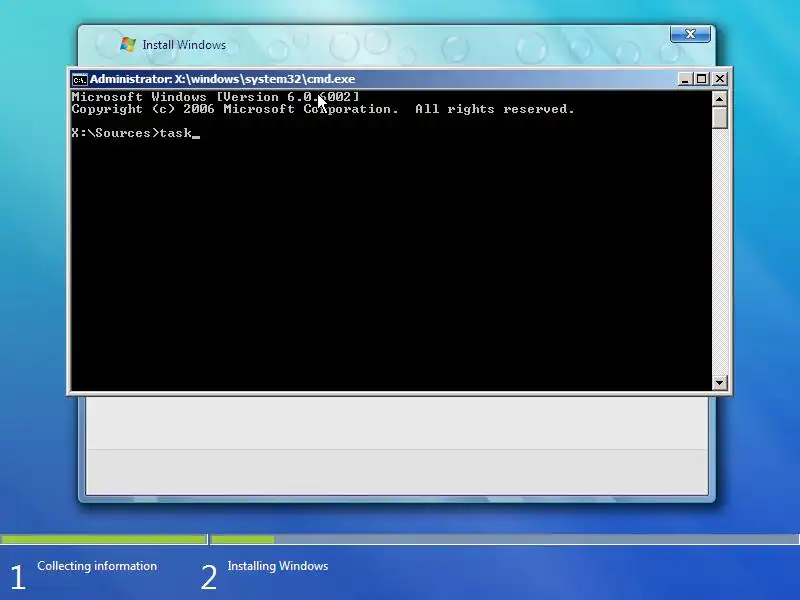Click the scroll up arrow in the command prompt

719,98
